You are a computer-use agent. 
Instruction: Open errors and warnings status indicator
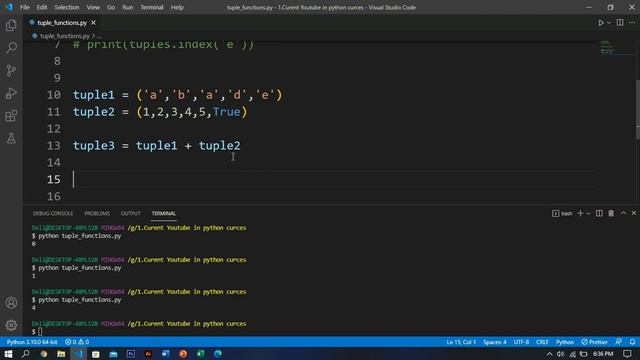tap(77, 342)
